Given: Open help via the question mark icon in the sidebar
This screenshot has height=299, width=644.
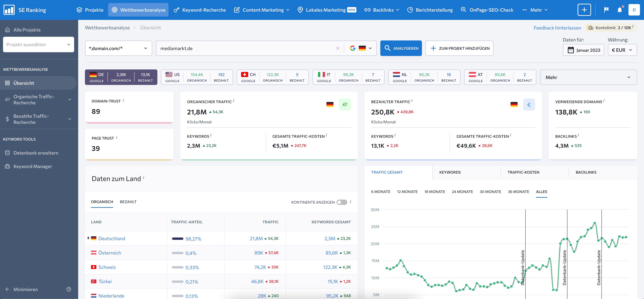Looking at the screenshot, I should click(69, 289).
